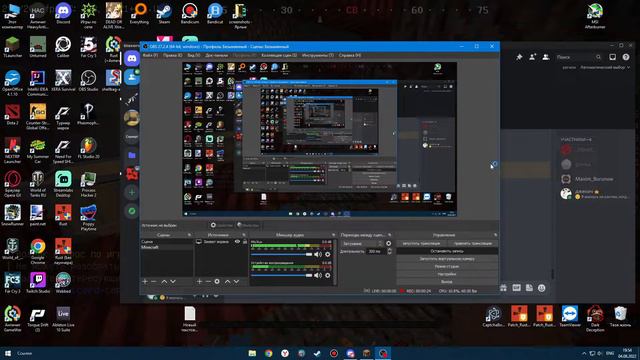Enable Studio Mode button

coord(447,266)
